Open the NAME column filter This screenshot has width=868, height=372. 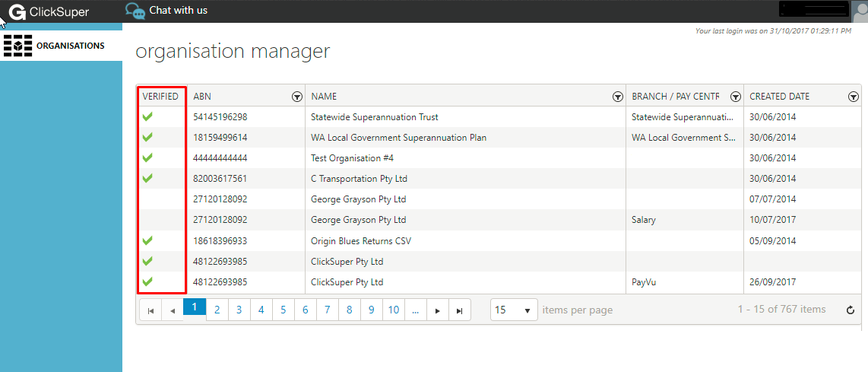click(618, 97)
